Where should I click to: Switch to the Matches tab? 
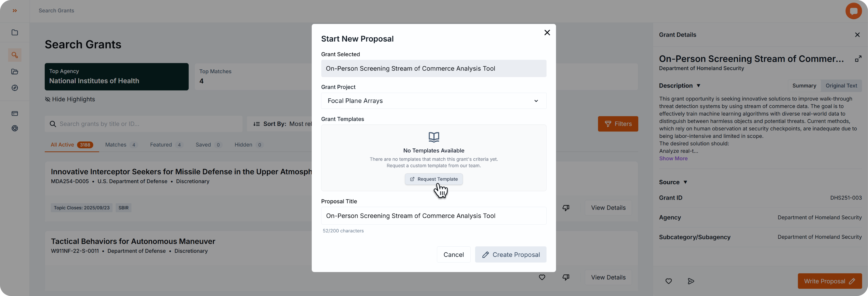(121, 145)
